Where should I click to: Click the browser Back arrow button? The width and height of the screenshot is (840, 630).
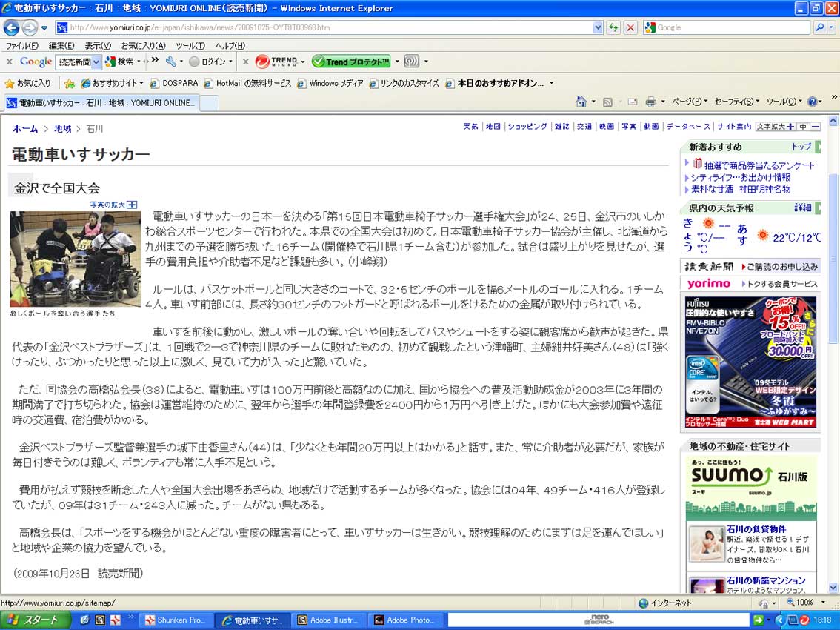pos(11,27)
